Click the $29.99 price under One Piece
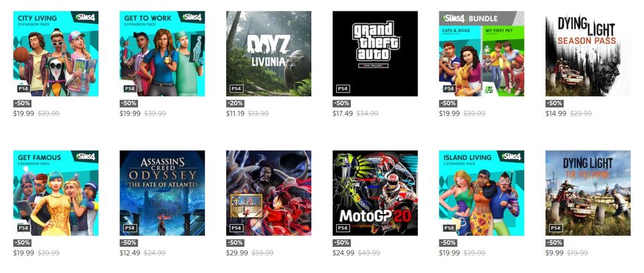 point(237,253)
